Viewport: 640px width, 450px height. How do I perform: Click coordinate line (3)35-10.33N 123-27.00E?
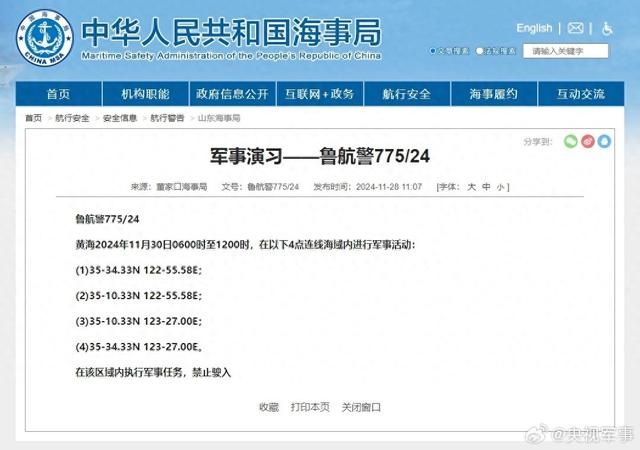click(x=138, y=321)
